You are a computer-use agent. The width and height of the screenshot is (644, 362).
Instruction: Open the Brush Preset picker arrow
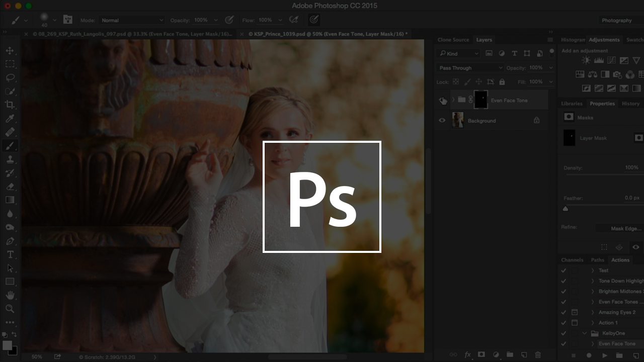(53, 21)
